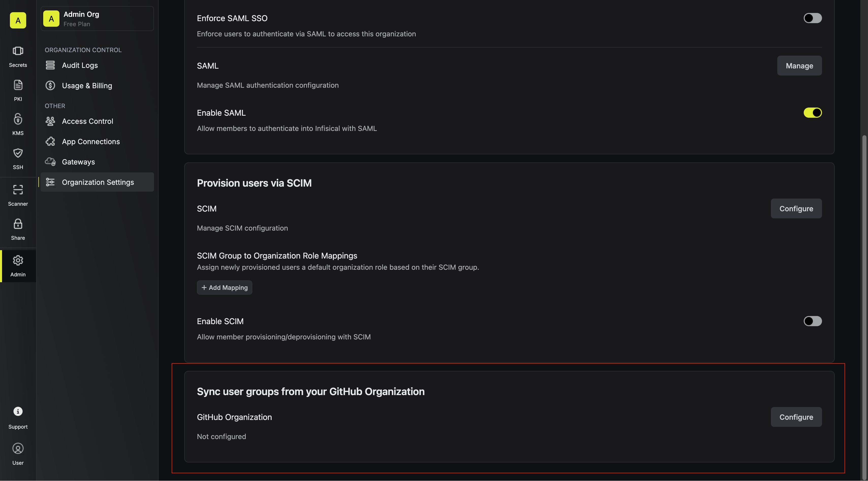Click the Add Mapping button
Viewport: 868px width, 481px height.
click(x=224, y=288)
